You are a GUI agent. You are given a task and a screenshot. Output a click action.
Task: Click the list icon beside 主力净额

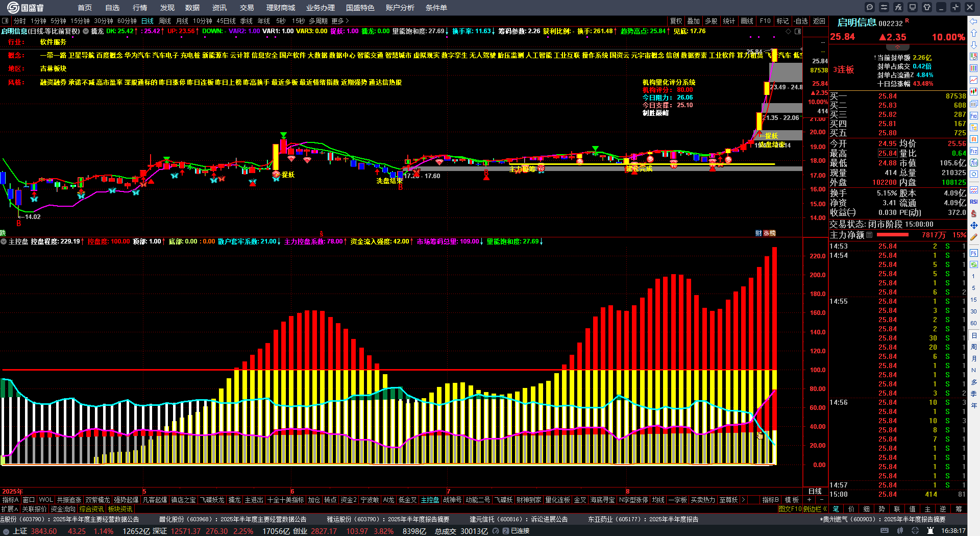(869, 235)
